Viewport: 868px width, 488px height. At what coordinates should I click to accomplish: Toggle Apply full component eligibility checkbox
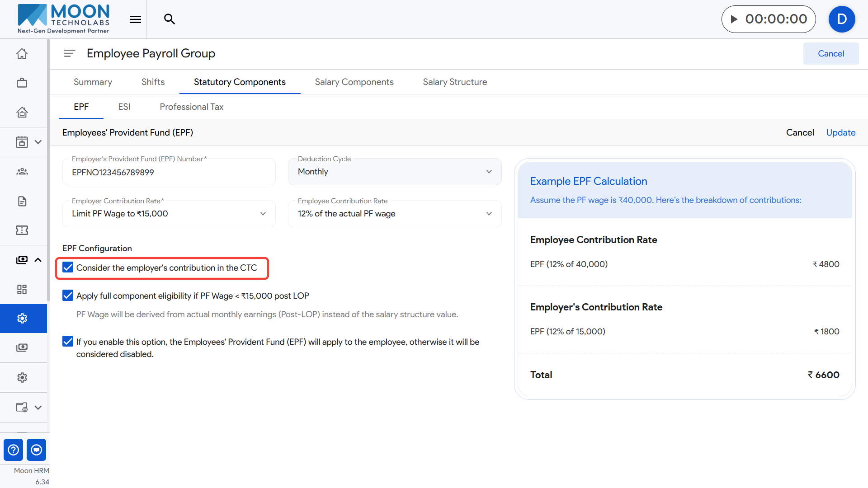(68, 296)
